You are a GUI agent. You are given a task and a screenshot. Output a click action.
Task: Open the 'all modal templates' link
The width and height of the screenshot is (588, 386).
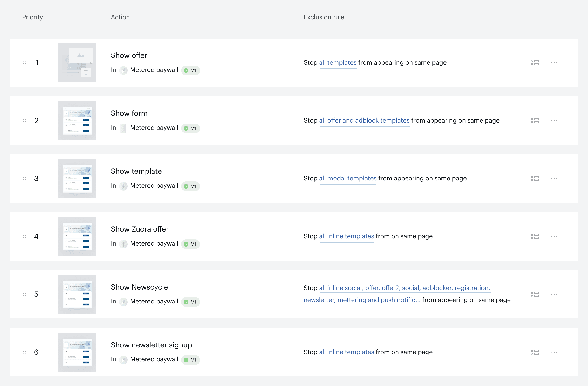coord(347,178)
